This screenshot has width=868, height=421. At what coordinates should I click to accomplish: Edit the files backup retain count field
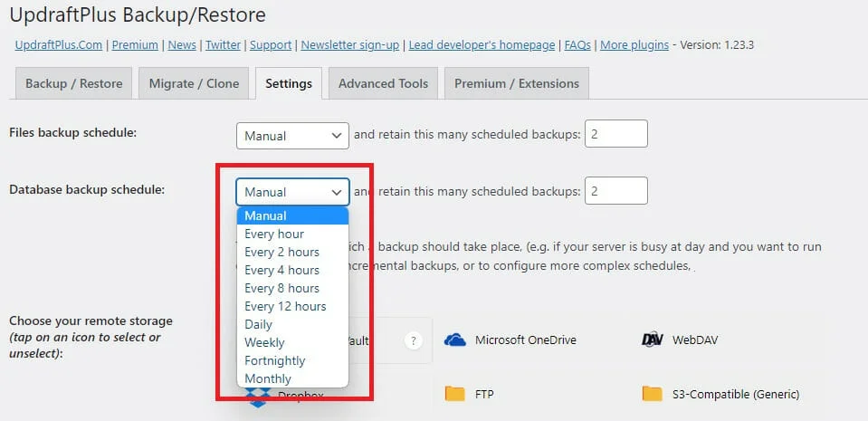coord(616,134)
